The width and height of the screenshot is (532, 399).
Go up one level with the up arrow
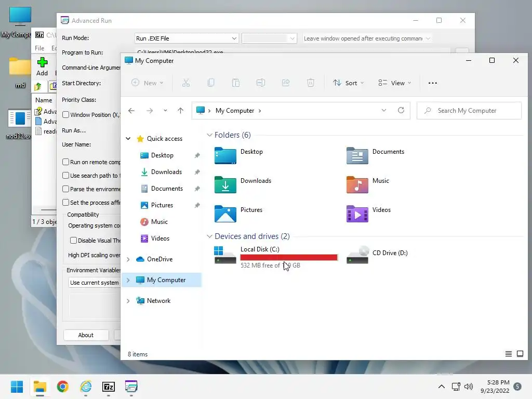point(180,111)
